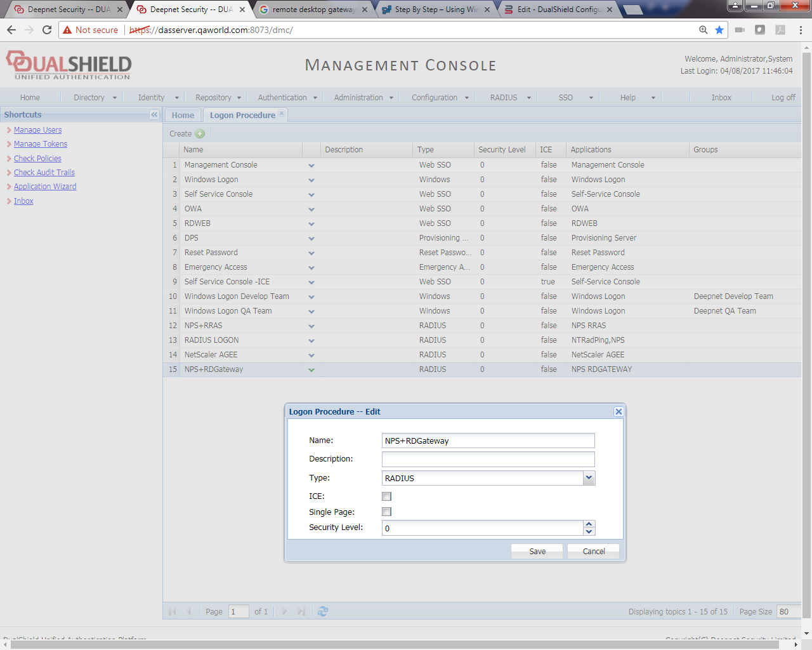Switch to the Home tab
Image resolution: width=812 pixels, height=650 pixels.
tap(183, 115)
